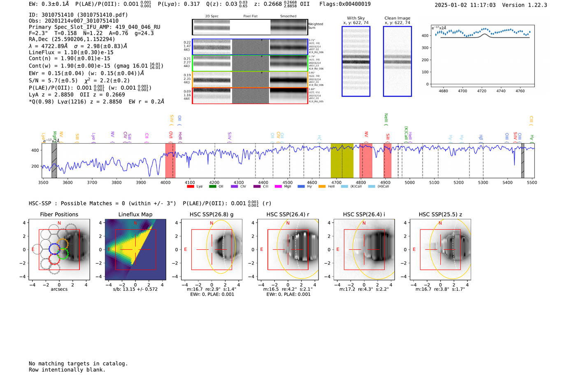Click the red dashed fiber circle
This screenshot has width=576, height=392.
[x=54, y=259]
